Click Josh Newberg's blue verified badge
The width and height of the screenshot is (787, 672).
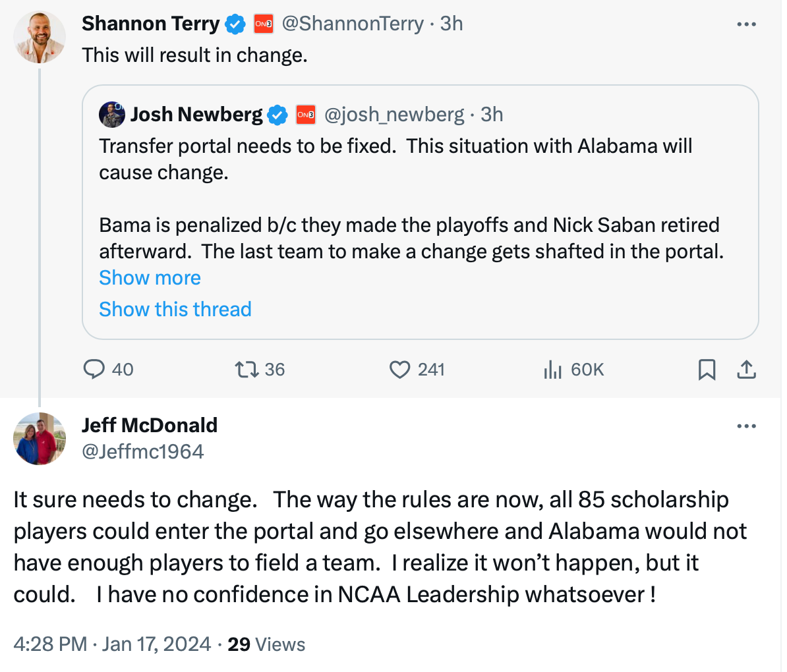[277, 115]
